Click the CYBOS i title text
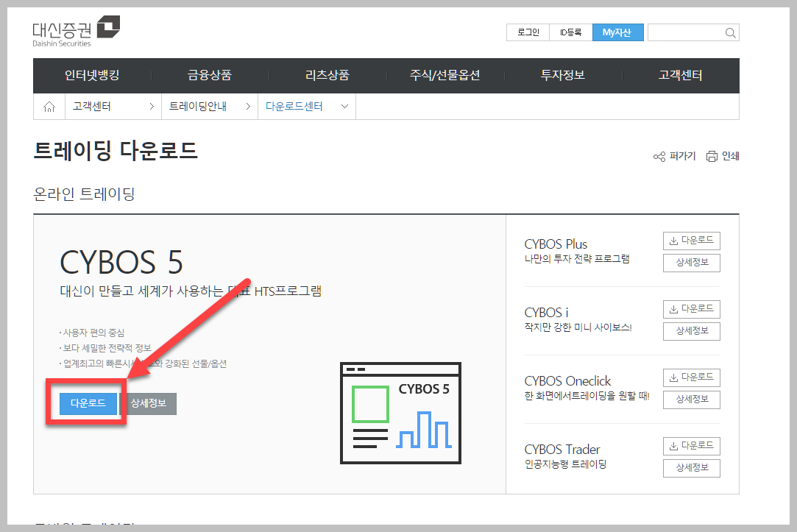The height and width of the screenshot is (532, 797). pos(546,313)
